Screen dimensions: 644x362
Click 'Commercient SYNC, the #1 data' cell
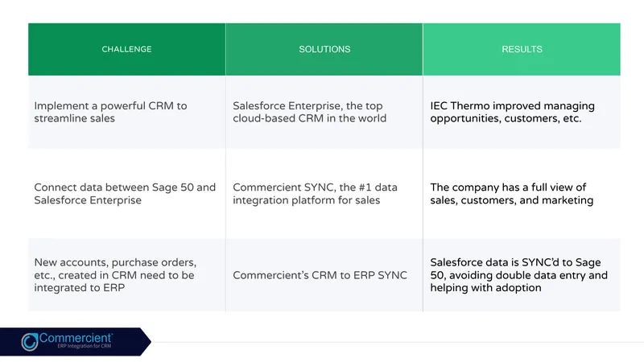324,193
